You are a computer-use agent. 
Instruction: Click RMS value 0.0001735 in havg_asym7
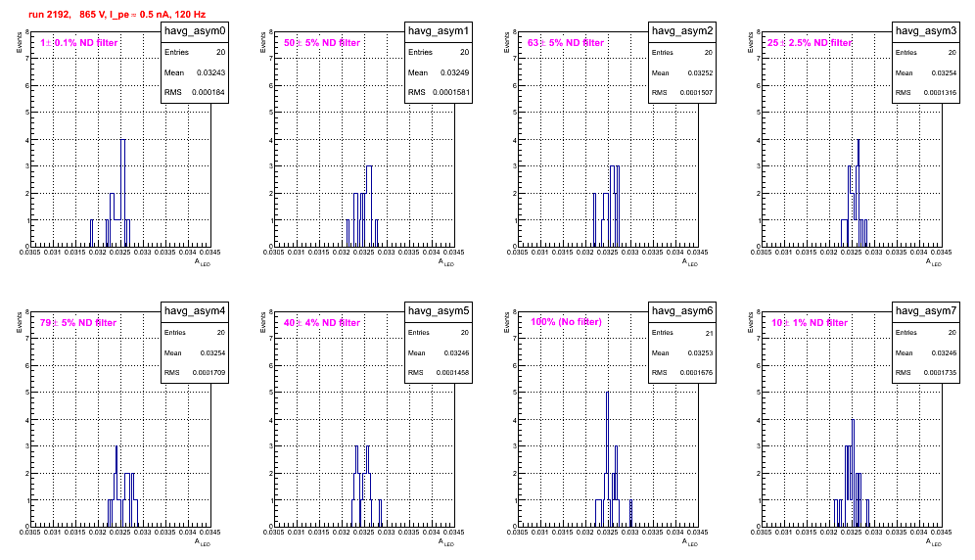pos(940,373)
